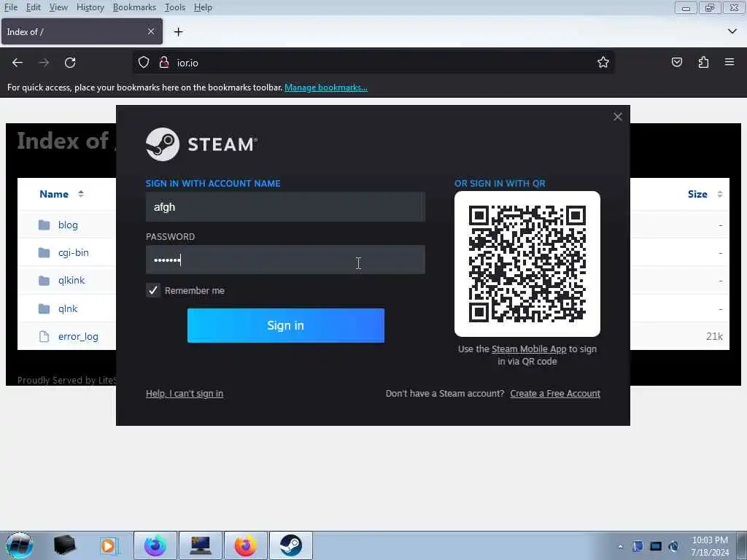Open the qlkink folder

coord(71,281)
